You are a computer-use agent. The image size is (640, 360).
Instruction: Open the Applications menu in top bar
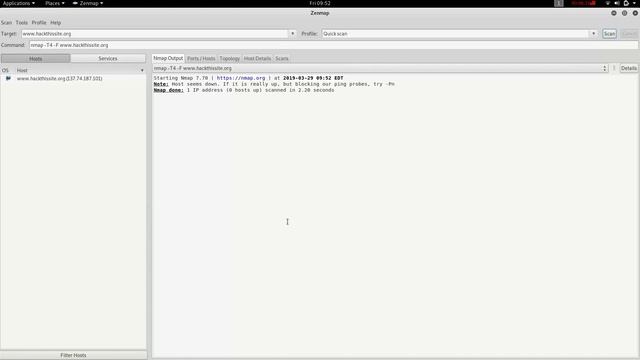[x=19, y=3]
